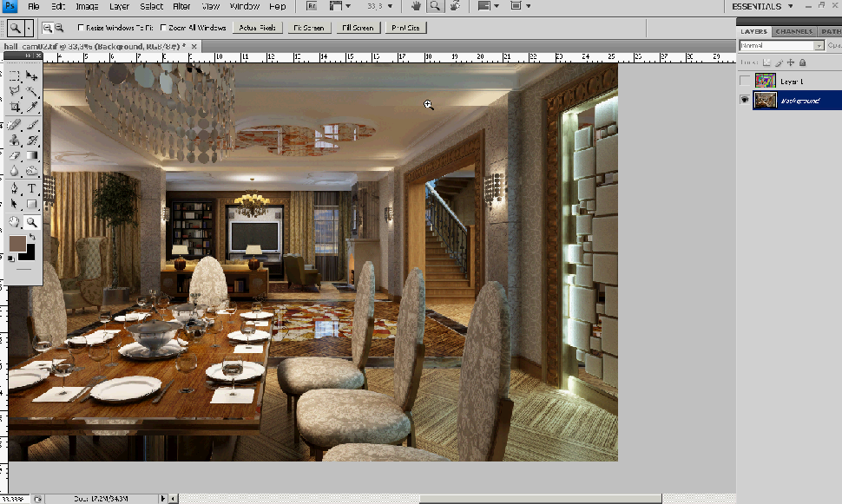Image resolution: width=842 pixels, height=504 pixels.
Task: Open the Screen Mode dropdown
Action: (x=520, y=6)
